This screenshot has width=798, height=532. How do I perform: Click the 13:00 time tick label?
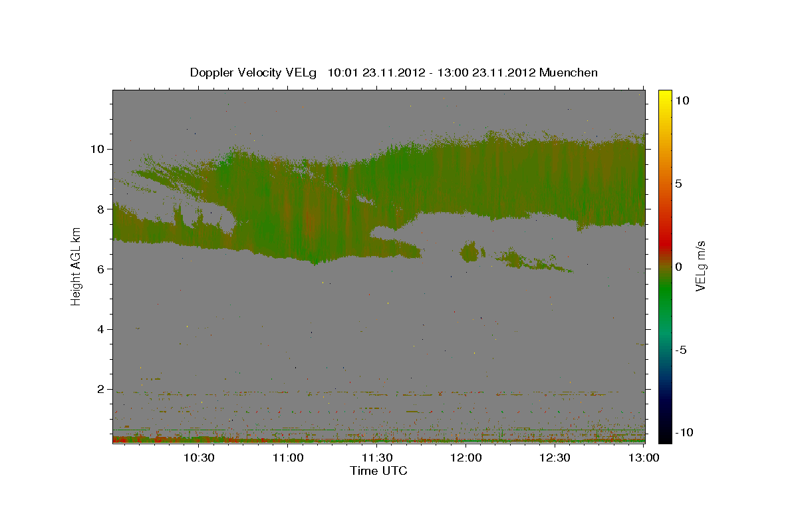coord(644,458)
